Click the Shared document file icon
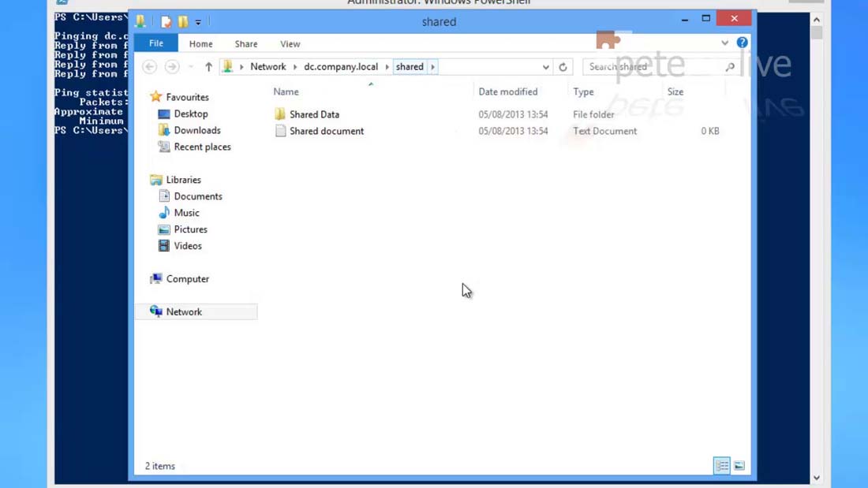The width and height of the screenshot is (868, 488). point(281,131)
